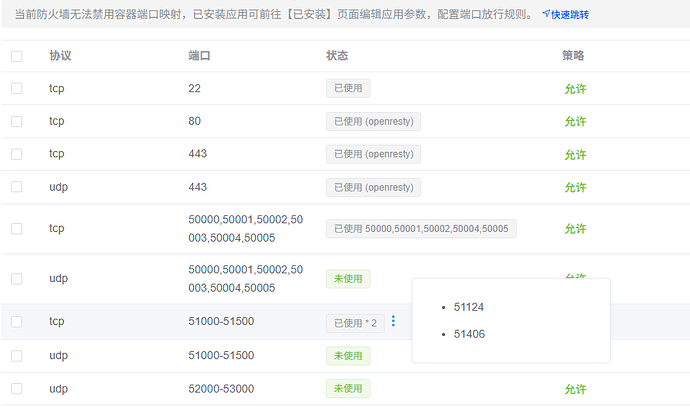Check the box for tcp port 22
This screenshot has height=414, width=690.
coord(16,88)
